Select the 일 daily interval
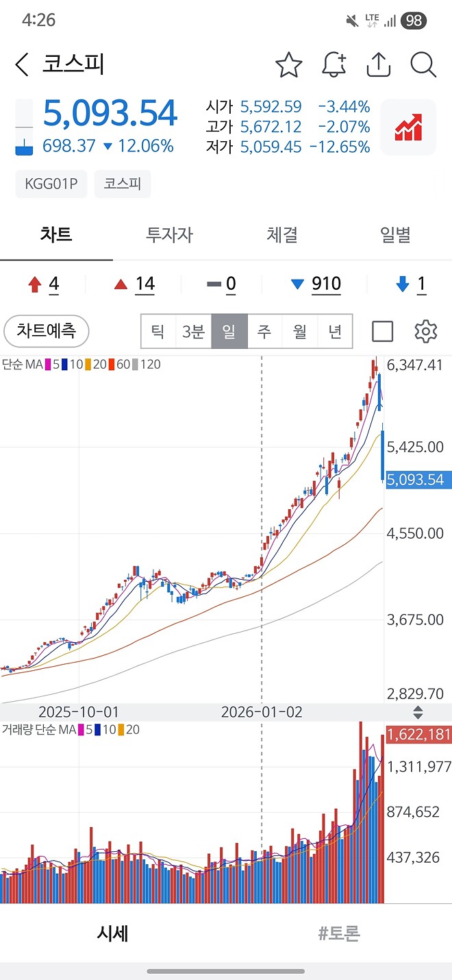452x980 pixels. tap(229, 332)
